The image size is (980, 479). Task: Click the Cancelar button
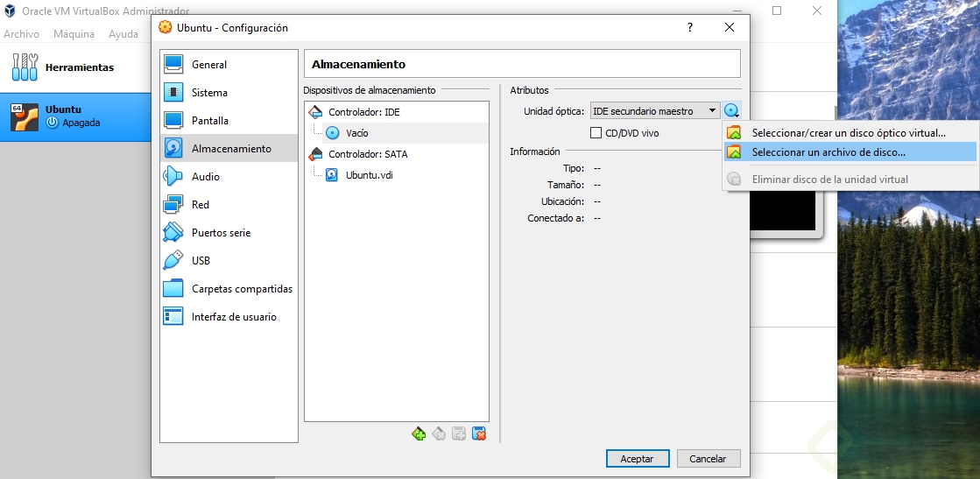coord(708,458)
